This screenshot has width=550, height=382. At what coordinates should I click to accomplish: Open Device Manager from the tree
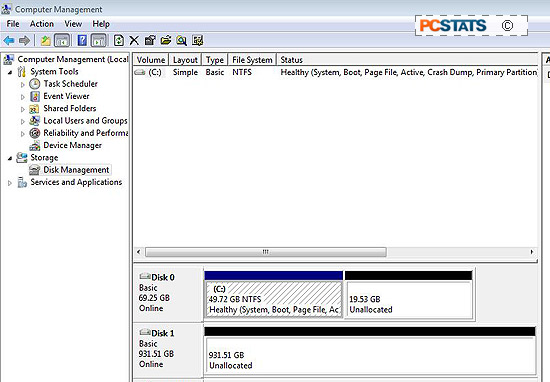(x=73, y=145)
